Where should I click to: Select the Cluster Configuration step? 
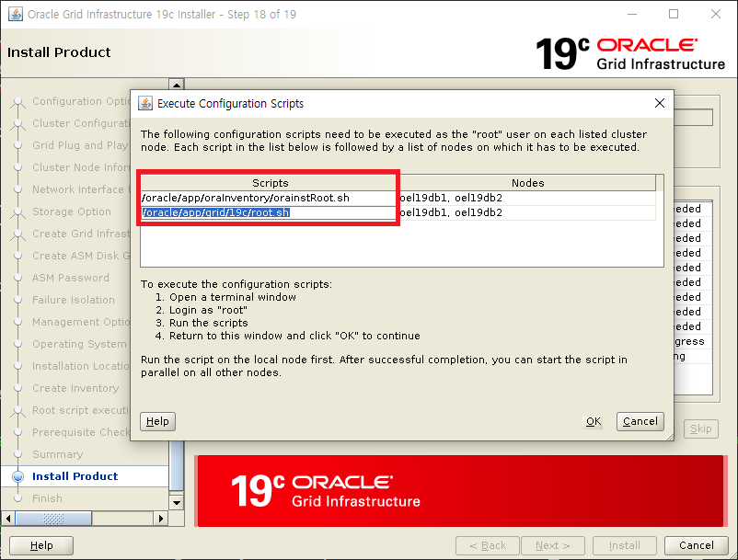pos(80,123)
